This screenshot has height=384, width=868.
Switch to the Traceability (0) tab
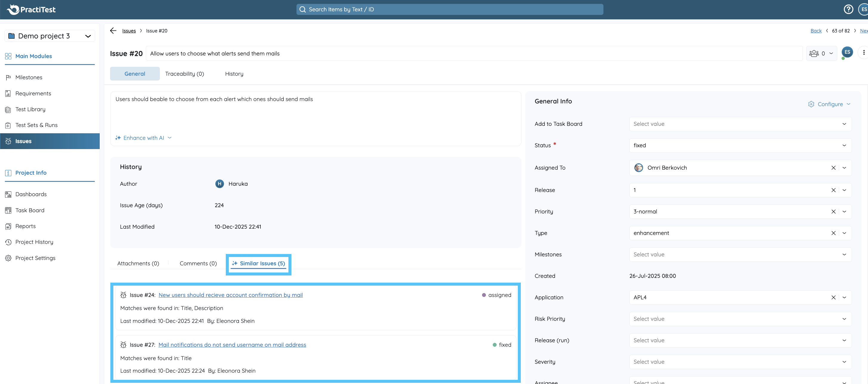tap(184, 74)
